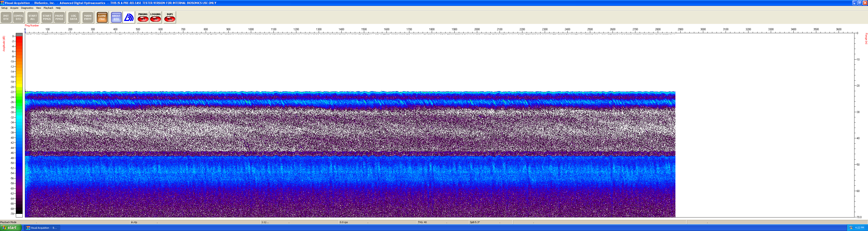Click the BioSonics logo icon
The image size is (868, 231).
coord(129,18)
